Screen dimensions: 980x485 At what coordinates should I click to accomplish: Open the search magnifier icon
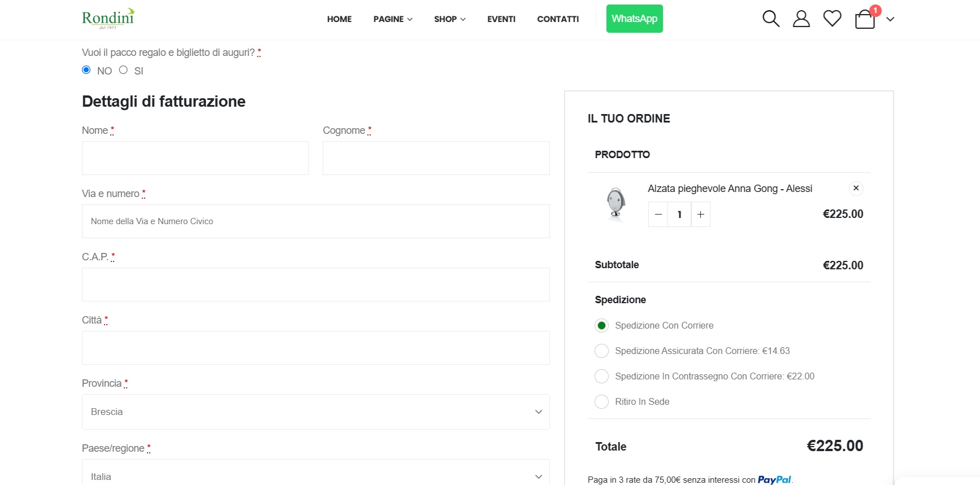tap(771, 19)
